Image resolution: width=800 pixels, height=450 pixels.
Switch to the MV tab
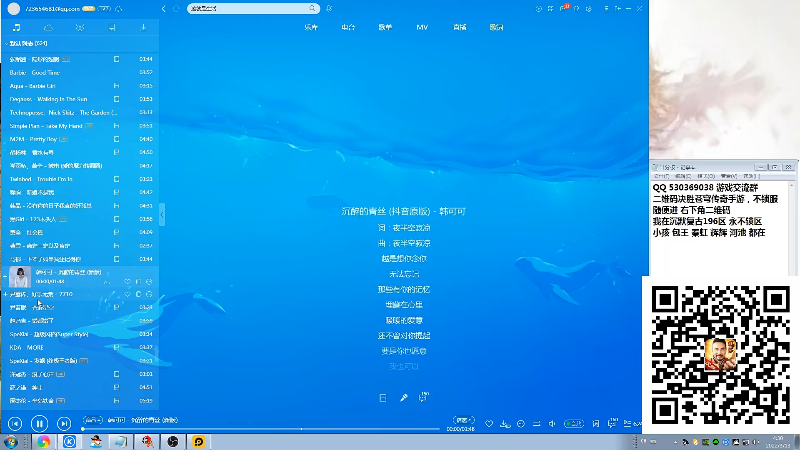[422, 28]
